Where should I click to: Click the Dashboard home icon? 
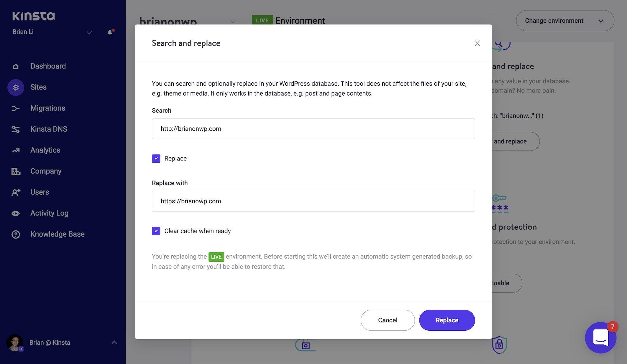16,66
